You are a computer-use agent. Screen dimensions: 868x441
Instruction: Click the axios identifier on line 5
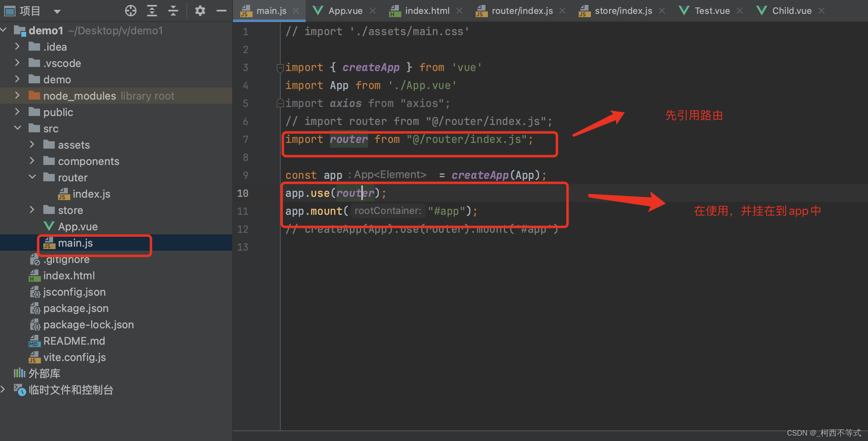tap(345, 103)
